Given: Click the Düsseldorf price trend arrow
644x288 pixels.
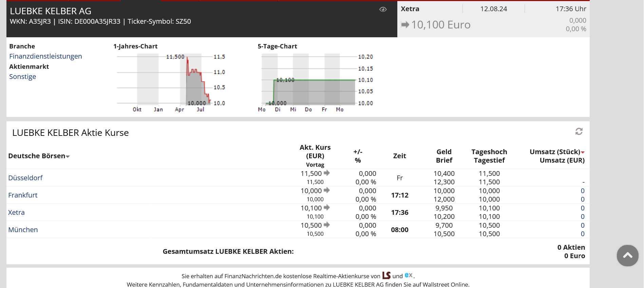Looking at the screenshot, I should [327, 173].
